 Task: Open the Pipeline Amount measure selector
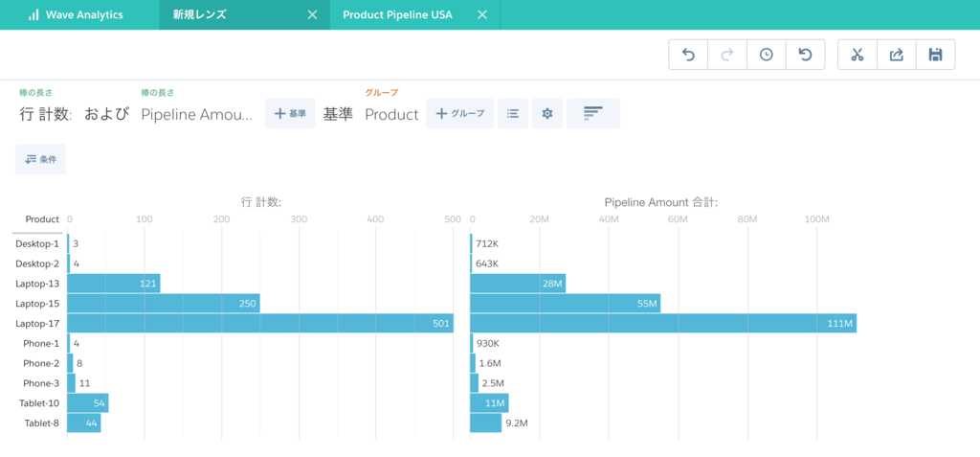click(x=196, y=114)
